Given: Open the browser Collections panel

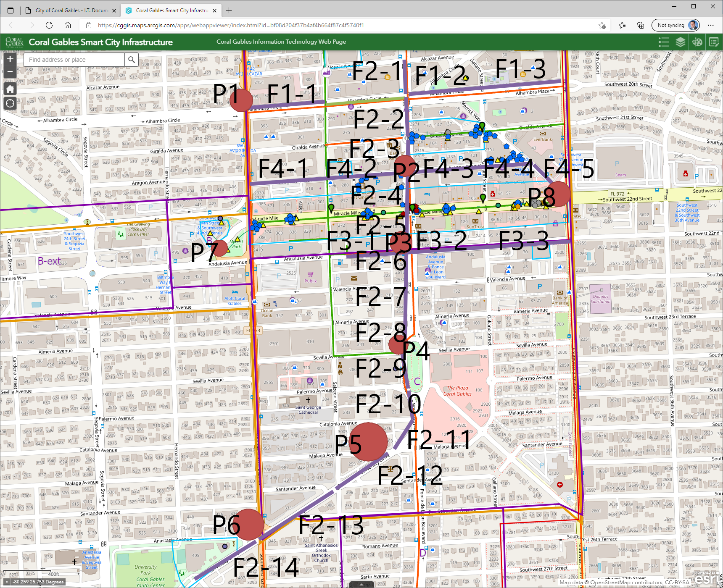Looking at the screenshot, I should tap(641, 25).
